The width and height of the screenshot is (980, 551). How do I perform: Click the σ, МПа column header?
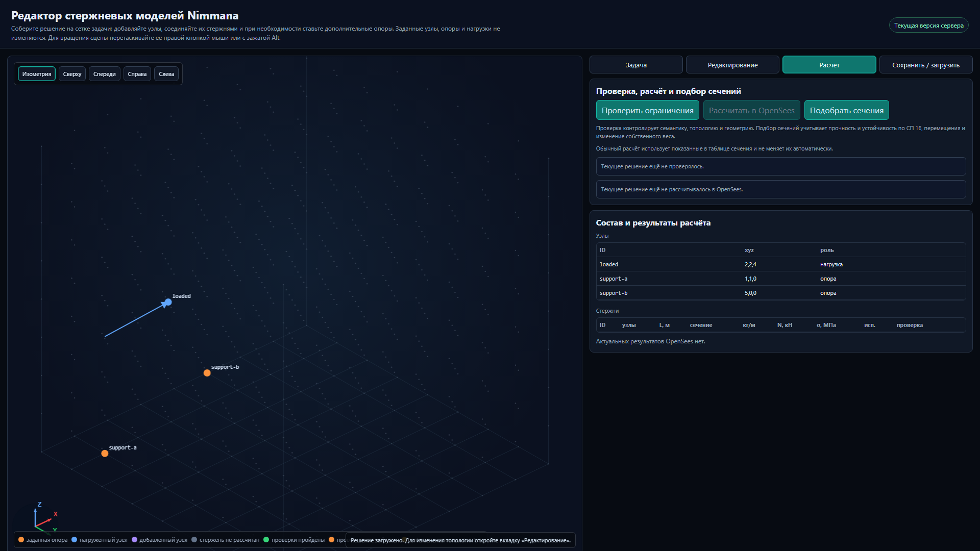click(826, 325)
